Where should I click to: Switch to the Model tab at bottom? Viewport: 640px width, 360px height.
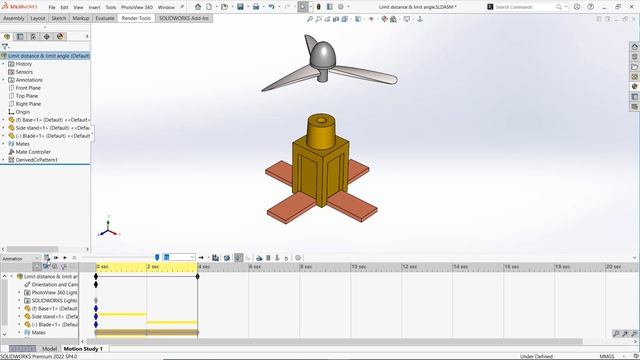49,349
